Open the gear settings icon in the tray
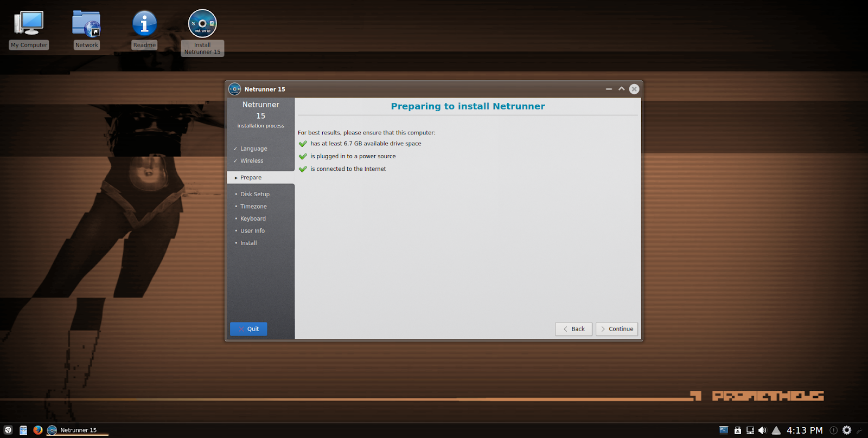868x438 pixels. click(x=847, y=430)
